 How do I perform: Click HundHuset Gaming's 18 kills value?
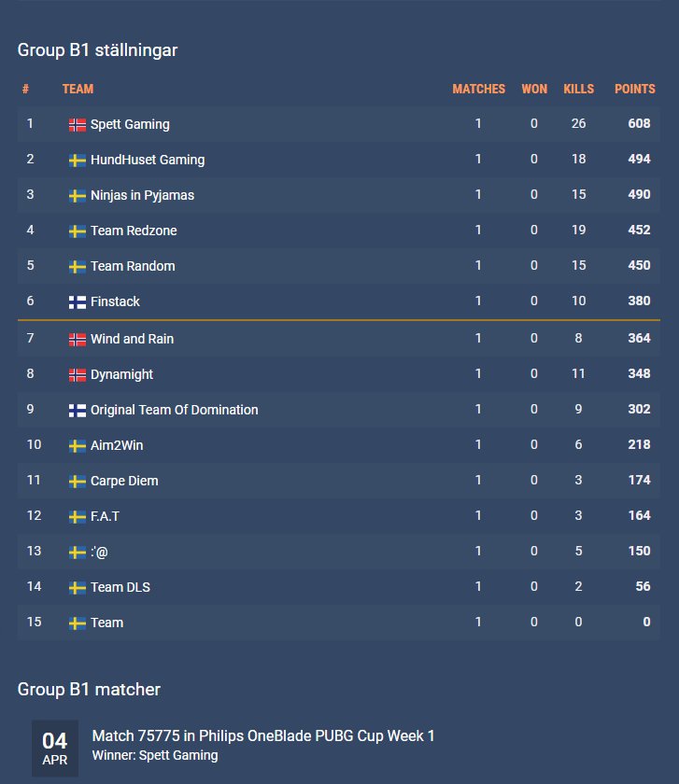pos(578,159)
